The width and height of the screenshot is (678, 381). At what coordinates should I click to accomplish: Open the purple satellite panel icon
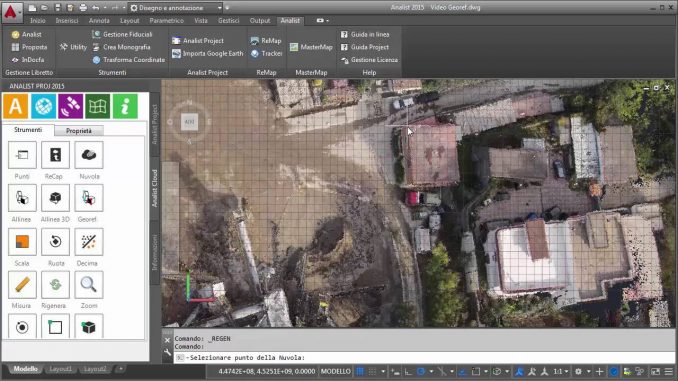tap(70, 106)
